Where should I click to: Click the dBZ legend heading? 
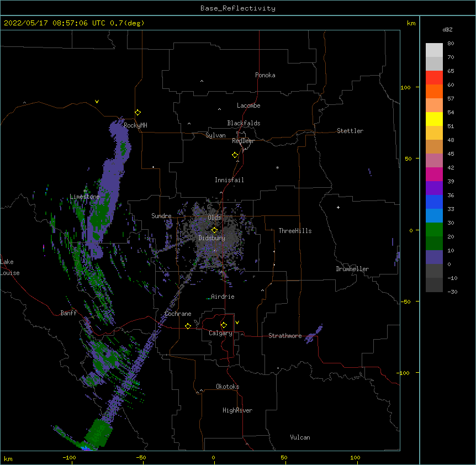click(x=447, y=29)
